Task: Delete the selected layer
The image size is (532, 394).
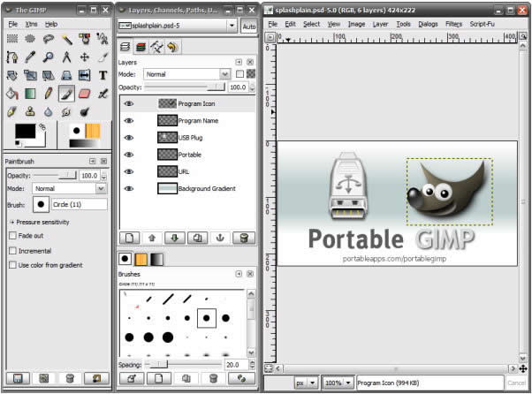Action: [244, 238]
